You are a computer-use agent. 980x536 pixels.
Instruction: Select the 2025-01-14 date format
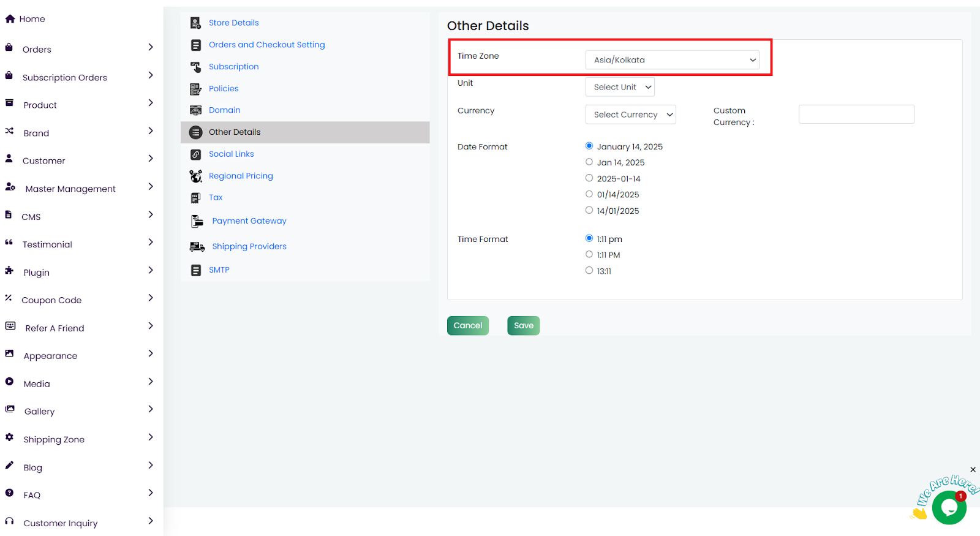[x=589, y=178]
